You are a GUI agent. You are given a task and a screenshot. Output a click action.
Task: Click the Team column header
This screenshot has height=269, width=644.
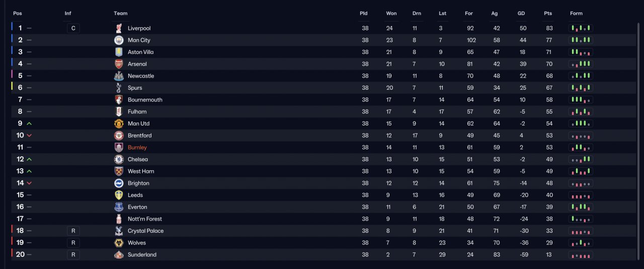(x=121, y=13)
